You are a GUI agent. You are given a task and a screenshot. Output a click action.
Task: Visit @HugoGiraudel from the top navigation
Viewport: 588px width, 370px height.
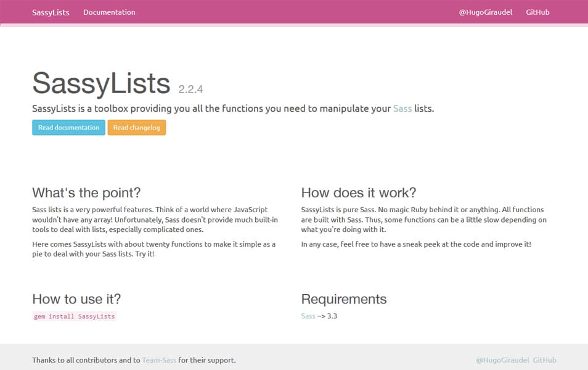click(x=484, y=12)
